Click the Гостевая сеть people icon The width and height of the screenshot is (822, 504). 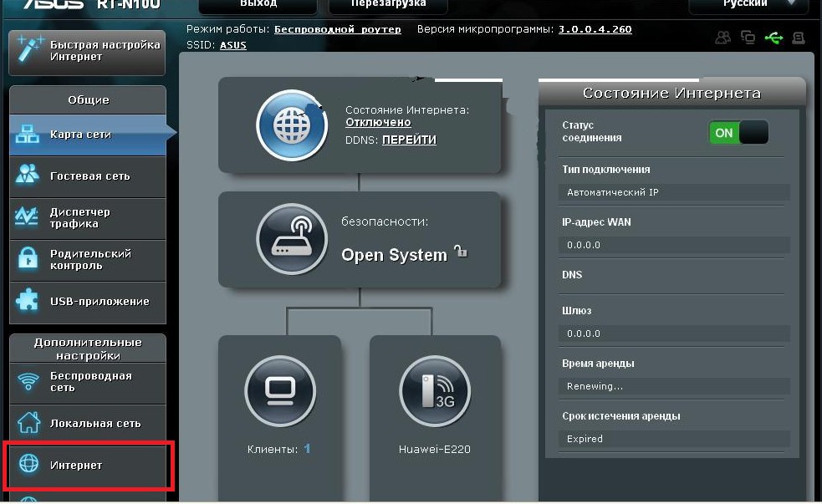[28, 175]
